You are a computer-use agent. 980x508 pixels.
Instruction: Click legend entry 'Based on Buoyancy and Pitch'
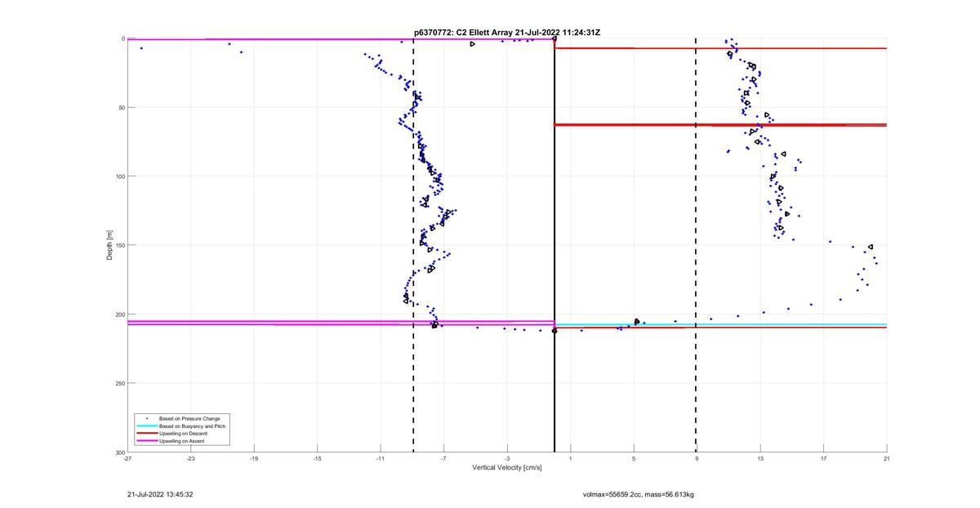[x=193, y=426]
